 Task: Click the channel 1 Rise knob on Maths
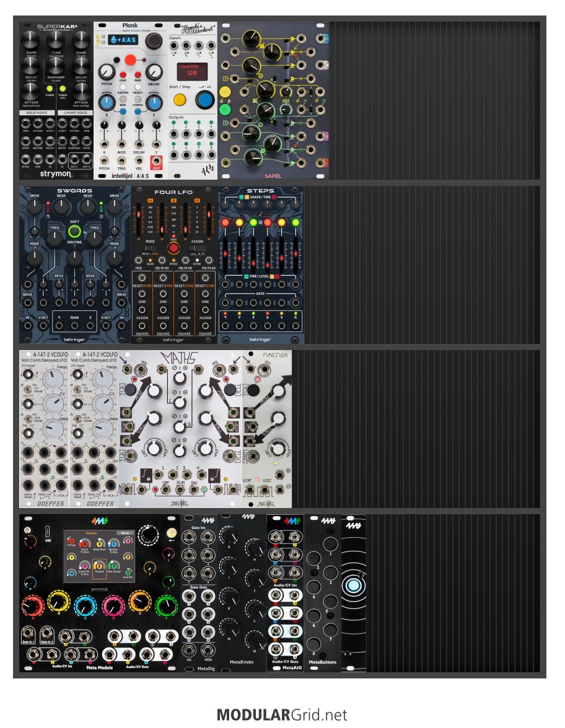154,391
